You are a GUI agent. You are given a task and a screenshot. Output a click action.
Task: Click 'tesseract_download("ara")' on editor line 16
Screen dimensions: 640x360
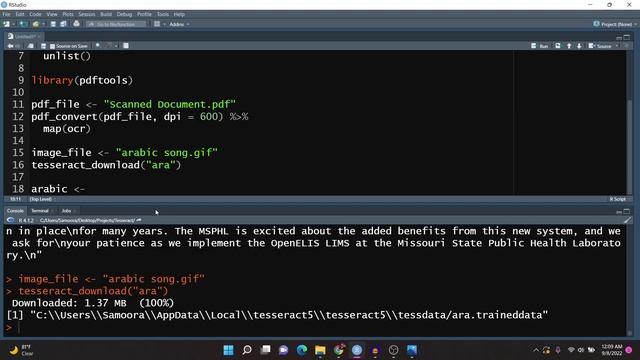point(106,165)
